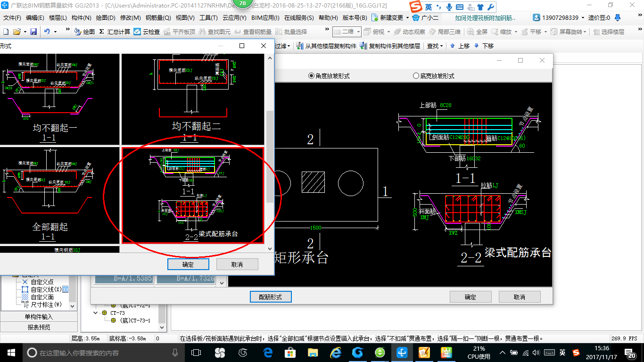Click the 配筋形式 button
Viewport: 644px width, 362px height.
coord(271,297)
